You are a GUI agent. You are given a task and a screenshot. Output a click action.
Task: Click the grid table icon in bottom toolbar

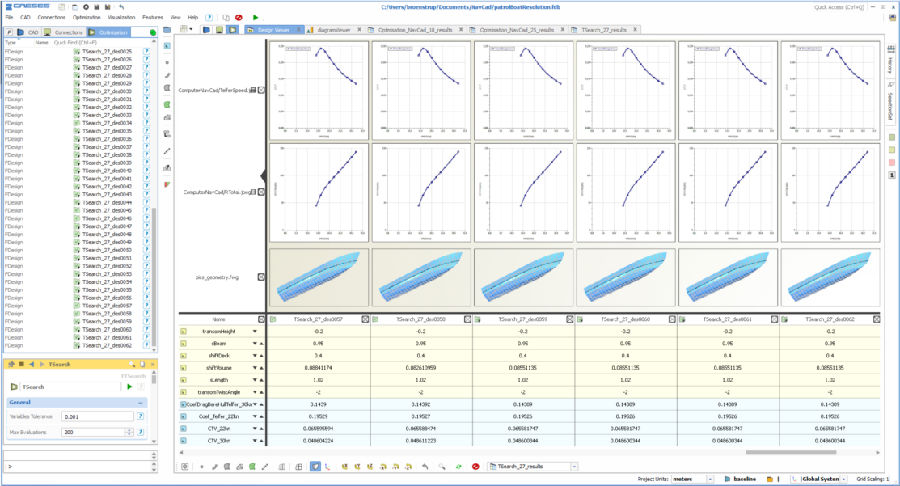point(298,466)
